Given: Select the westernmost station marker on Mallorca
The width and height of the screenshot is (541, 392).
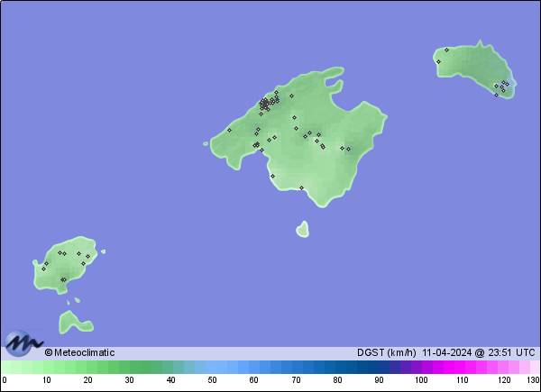Looking at the screenshot, I should coord(229,131).
